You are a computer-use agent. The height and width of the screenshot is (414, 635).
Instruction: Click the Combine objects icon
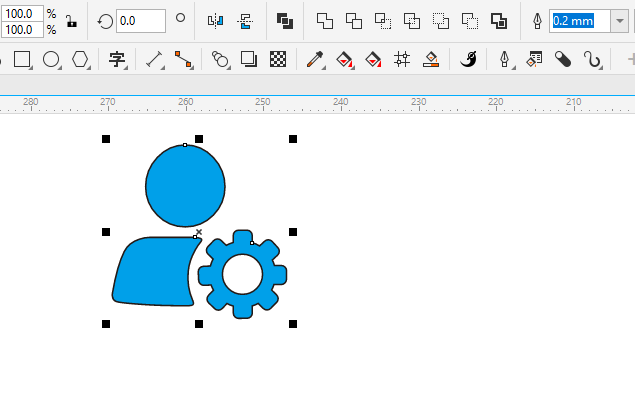tap(285, 21)
